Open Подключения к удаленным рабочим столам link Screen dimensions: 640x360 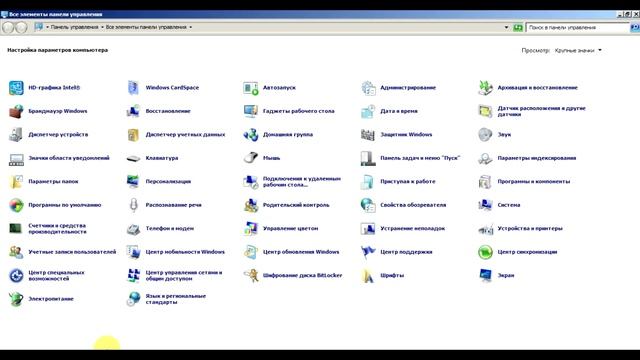point(302,182)
